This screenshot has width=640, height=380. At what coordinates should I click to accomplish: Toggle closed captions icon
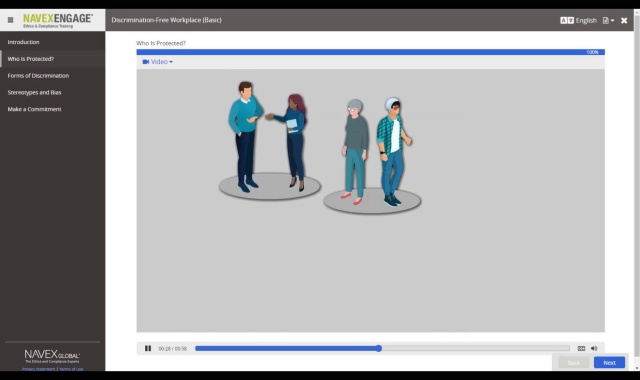[581, 348]
